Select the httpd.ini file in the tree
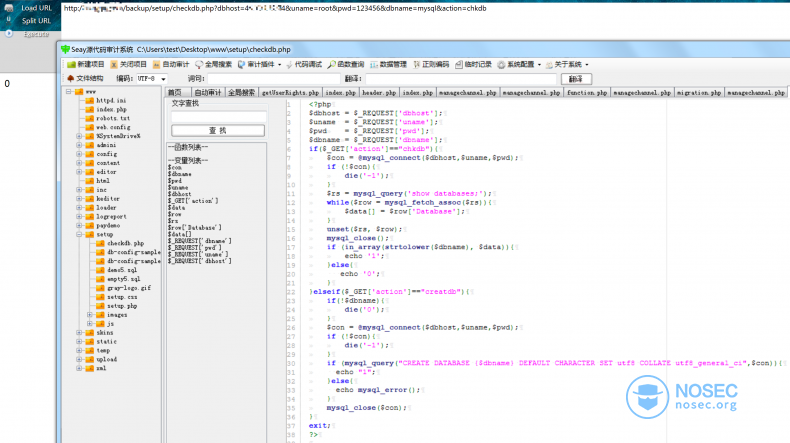The width and height of the screenshot is (790, 443). (111, 100)
